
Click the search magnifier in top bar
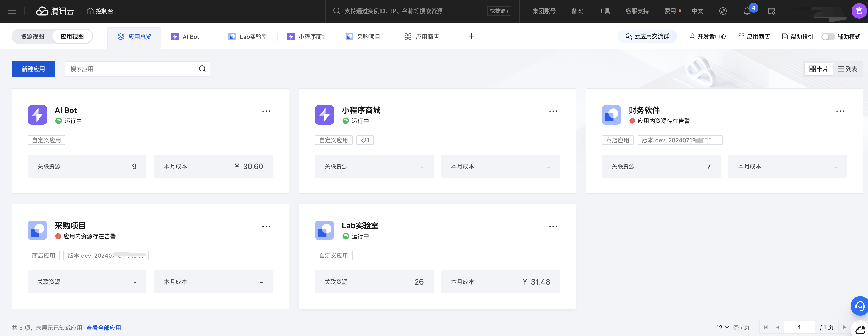point(336,11)
